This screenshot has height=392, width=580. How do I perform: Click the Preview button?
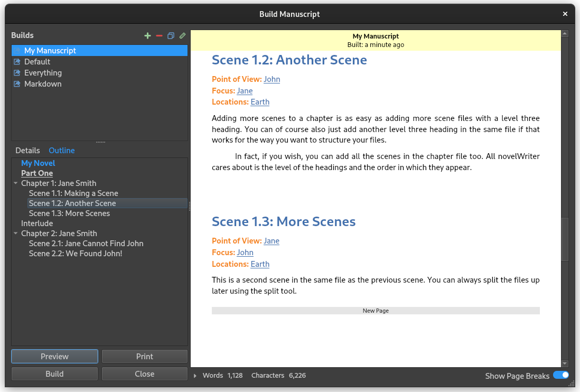pyautogui.click(x=54, y=357)
